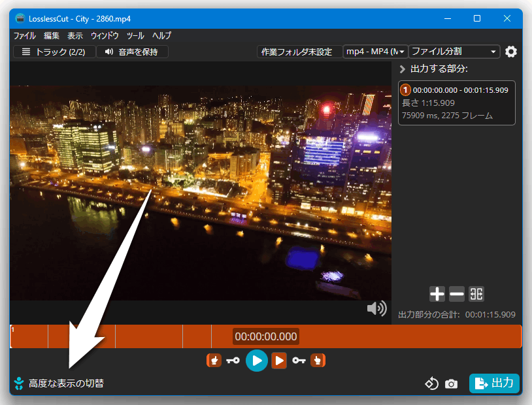Collapse the 出力する部分 segment panel

tap(403, 69)
